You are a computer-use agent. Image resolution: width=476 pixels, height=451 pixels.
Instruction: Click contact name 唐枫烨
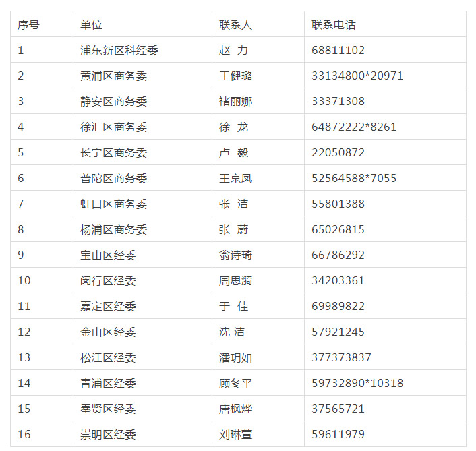(x=235, y=409)
